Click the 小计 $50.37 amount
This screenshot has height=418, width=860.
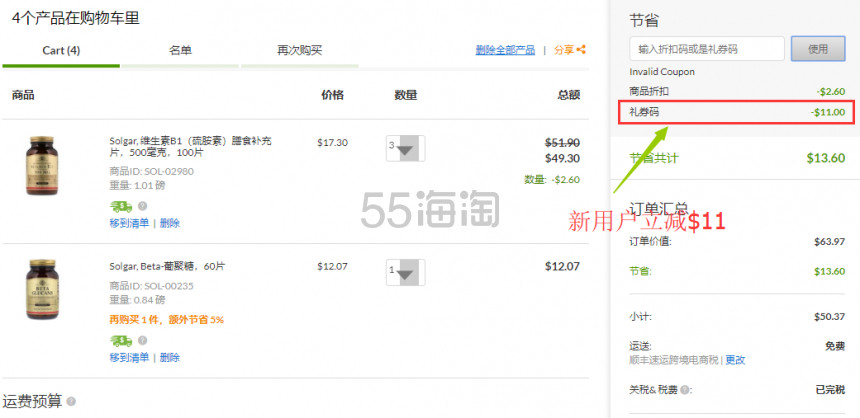[x=830, y=317]
